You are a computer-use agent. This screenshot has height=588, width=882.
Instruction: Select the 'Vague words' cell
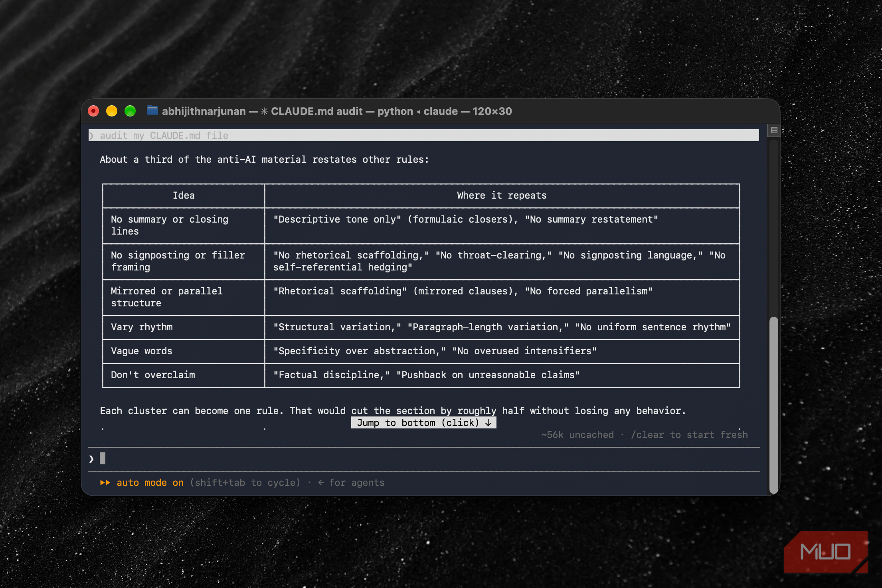click(184, 351)
